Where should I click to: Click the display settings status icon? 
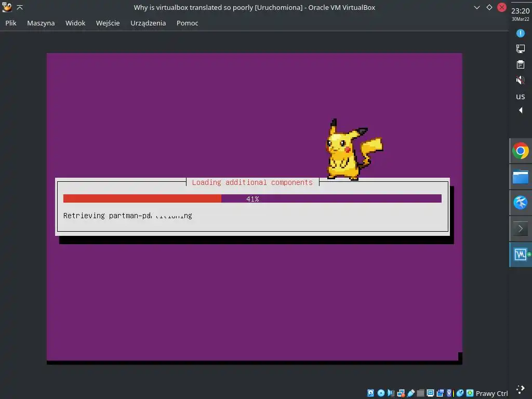click(430, 393)
